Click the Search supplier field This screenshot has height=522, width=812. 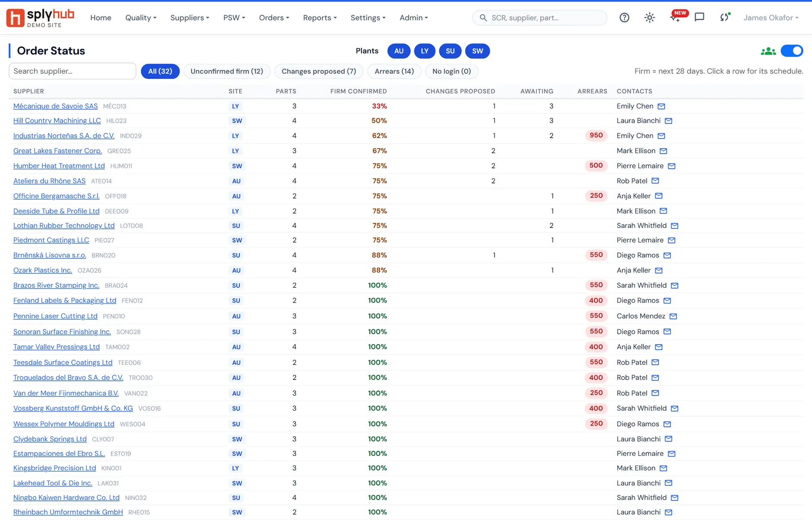tap(73, 71)
